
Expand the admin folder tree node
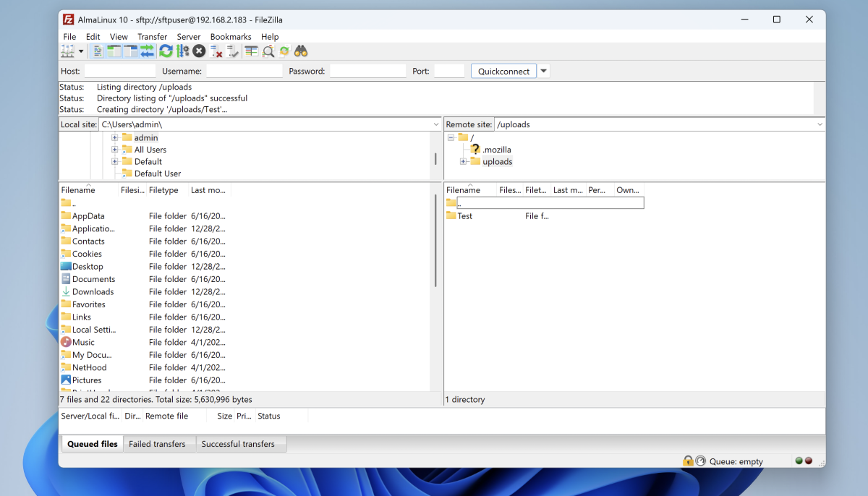tap(114, 138)
